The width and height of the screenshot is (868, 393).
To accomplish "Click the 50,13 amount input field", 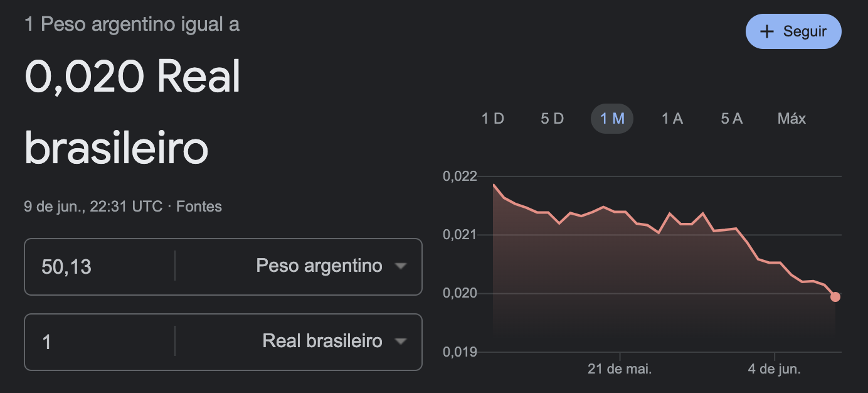I will point(100,266).
